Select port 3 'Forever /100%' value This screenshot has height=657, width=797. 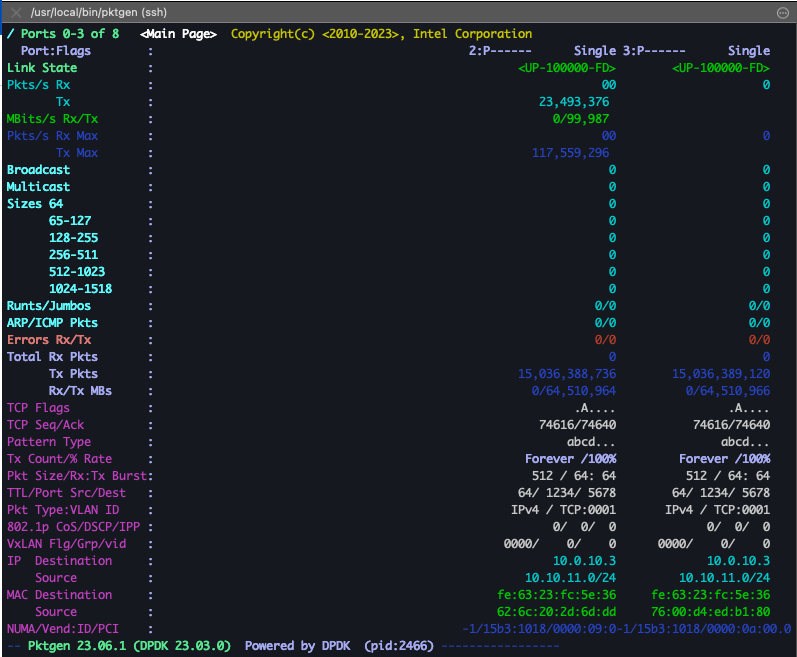pos(724,459)
